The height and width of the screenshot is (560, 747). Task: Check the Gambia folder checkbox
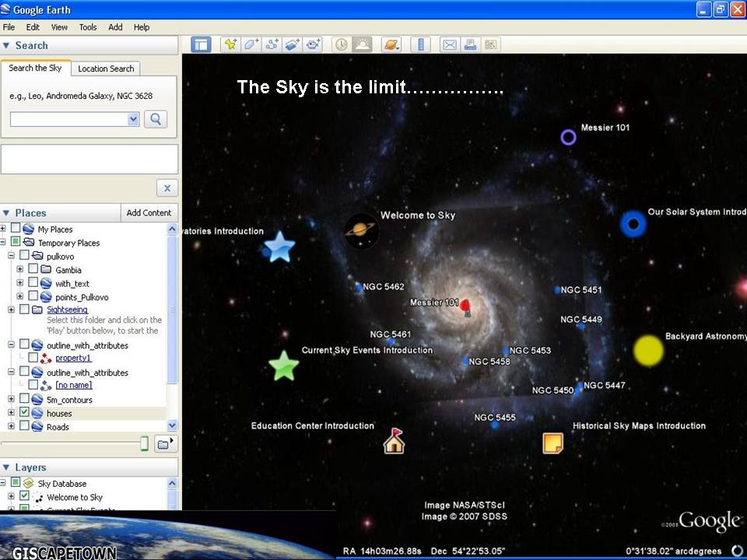click(x=33, y=269)
